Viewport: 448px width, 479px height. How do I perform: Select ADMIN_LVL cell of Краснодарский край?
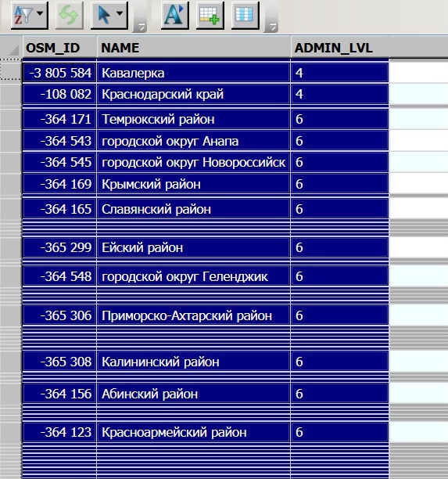[x=339, y=94]
